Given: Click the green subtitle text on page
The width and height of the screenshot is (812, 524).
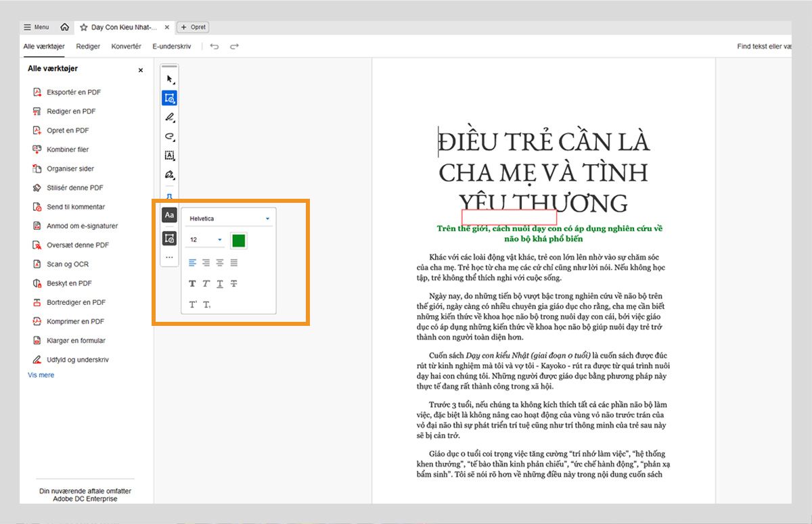Looking at the screenshot, I should click(549, 233).
